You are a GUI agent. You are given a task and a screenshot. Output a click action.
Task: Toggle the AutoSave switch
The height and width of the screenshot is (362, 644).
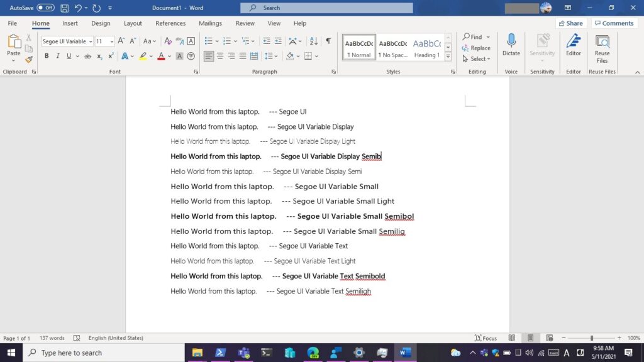pyautogui.click(x=45, y=8)
